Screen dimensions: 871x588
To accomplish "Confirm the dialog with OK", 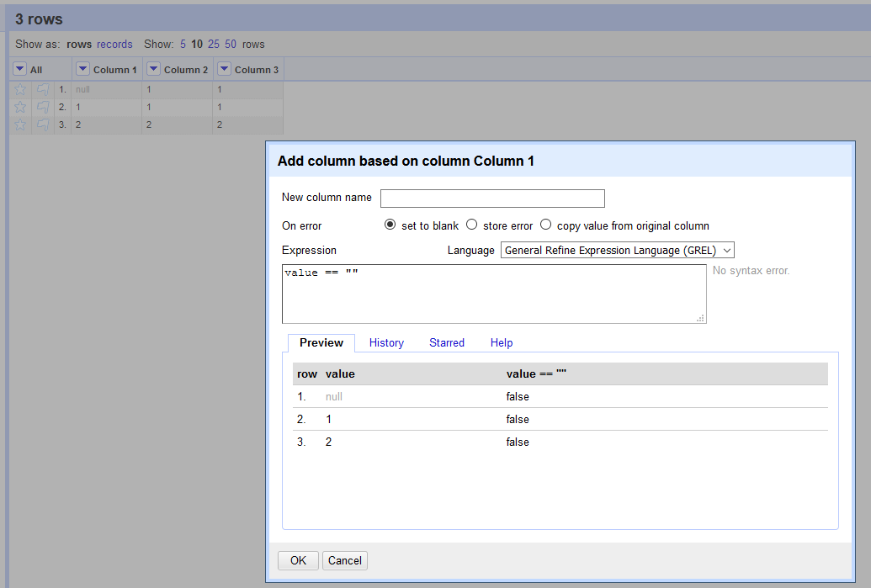I will pyautogui.click(x=298, y=560).
